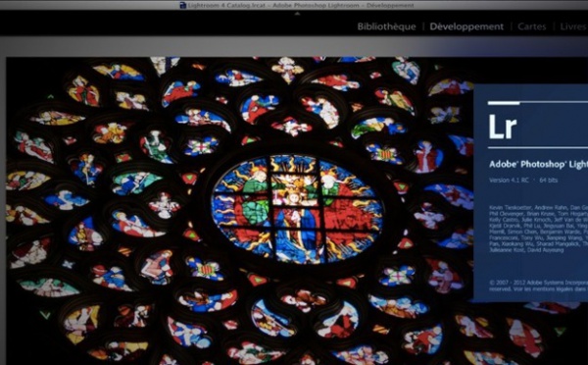Click the divider between Bibliothèque and Développement
This screenshot has height=365, width=588.
pos(423,26)
